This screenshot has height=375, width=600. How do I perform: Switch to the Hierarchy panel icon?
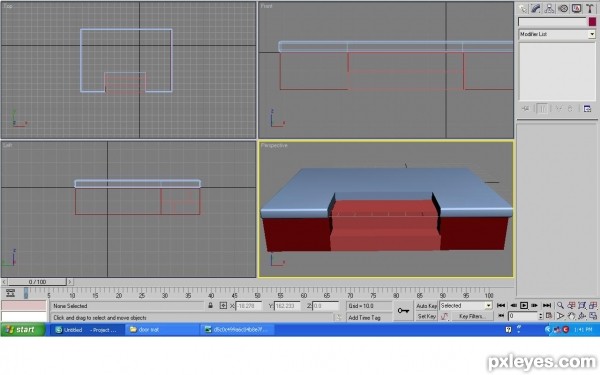(549, 8)
